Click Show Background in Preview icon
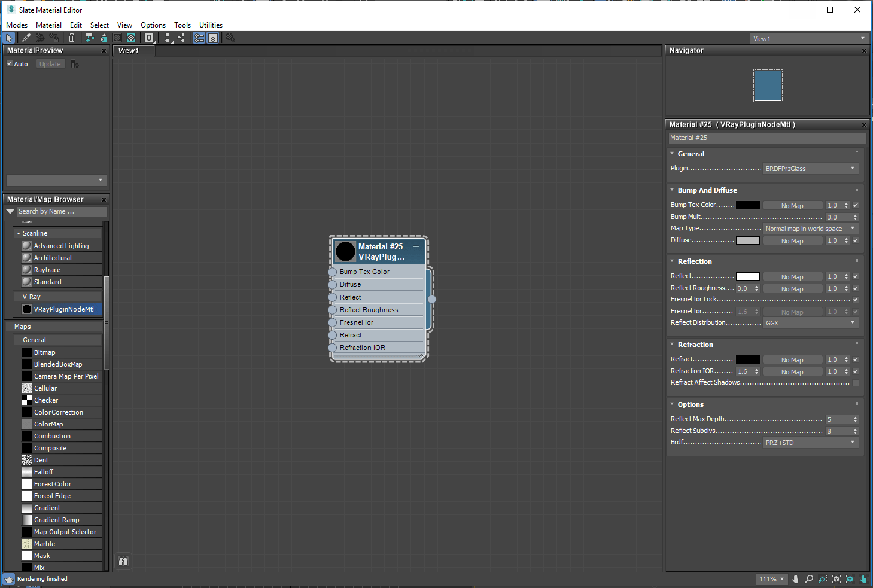Viewport: 873px width, 588px height. (x=131, y=38)
